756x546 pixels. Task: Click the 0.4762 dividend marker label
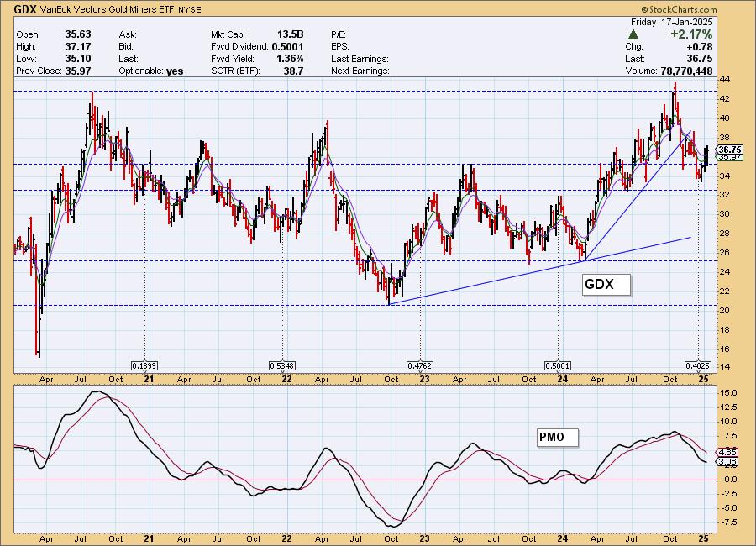[x=420, y=366]
